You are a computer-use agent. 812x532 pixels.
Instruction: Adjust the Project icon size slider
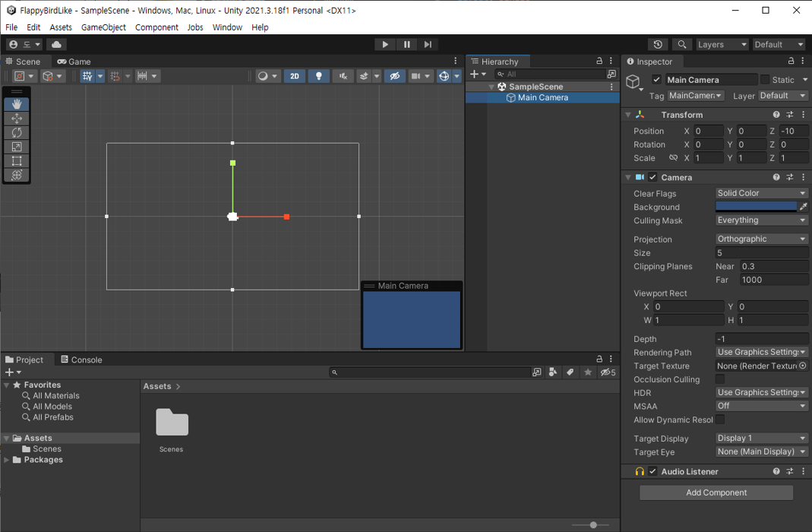click(x=593, y=524)
